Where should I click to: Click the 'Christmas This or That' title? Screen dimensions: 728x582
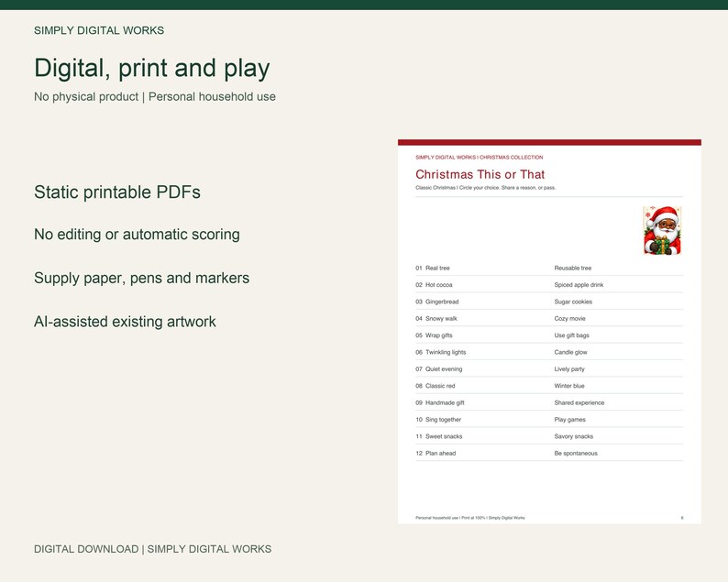[x=480, y=174]
